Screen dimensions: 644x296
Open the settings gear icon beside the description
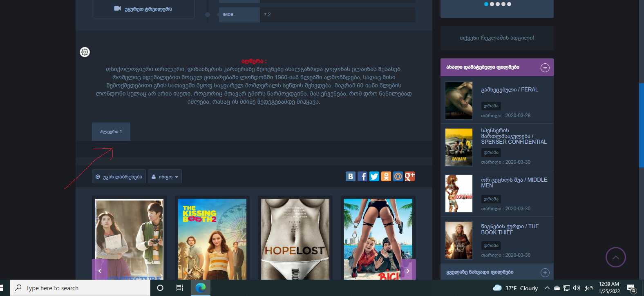click(x=85, y=52)
